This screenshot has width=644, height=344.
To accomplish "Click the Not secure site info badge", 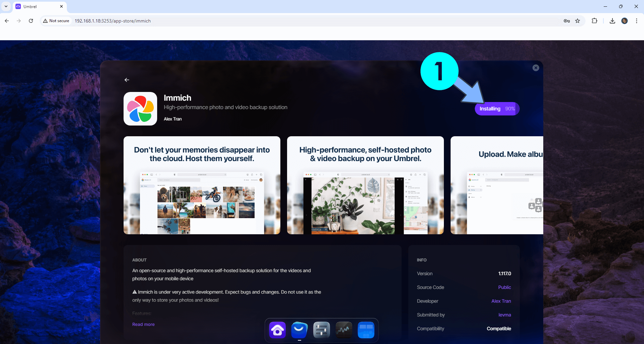I will [x=56, y=21].
